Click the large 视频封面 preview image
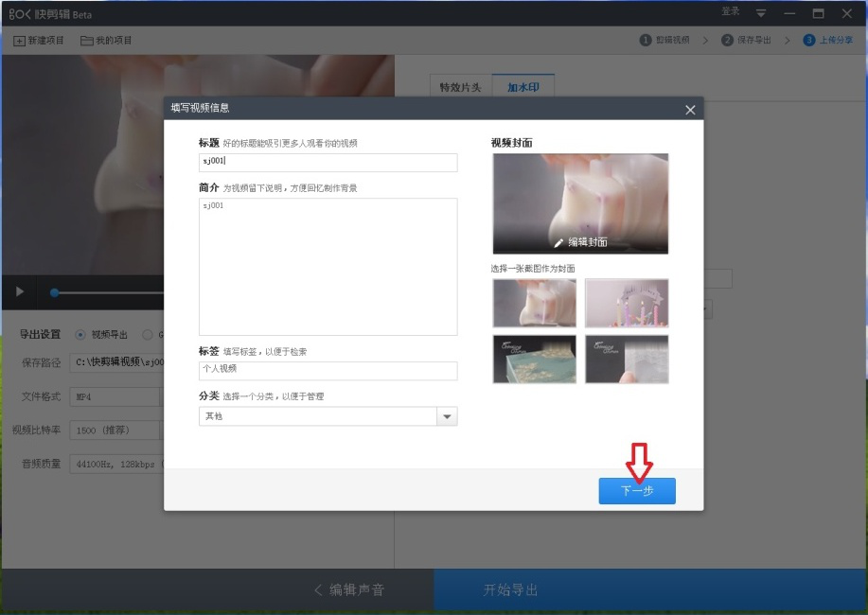This screenshot has width=868, height=615. pos(580,203)
